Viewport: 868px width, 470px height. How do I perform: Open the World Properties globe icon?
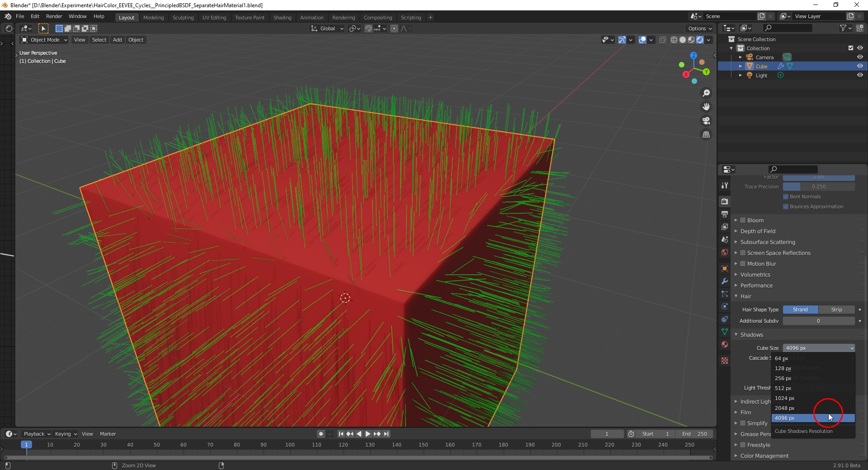pyautogui.click(x=725, y=252)
